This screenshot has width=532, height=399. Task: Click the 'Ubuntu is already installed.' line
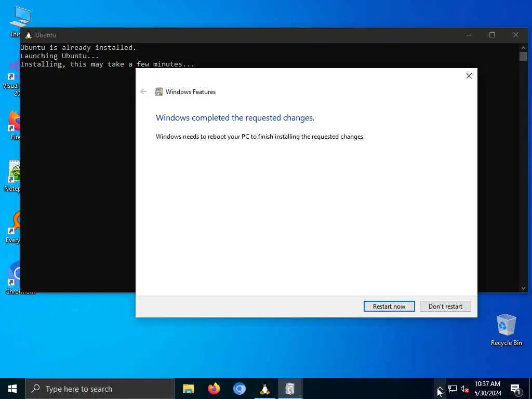(x=78, y=47)
